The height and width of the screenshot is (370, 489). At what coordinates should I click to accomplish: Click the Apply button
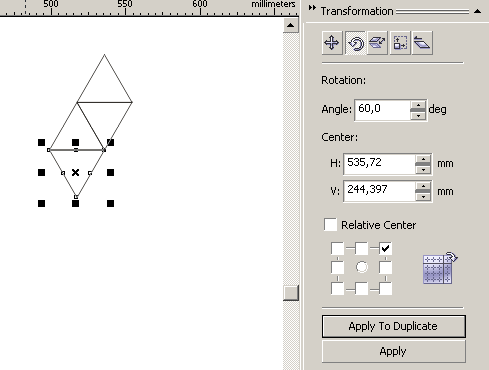click(394, 351)
